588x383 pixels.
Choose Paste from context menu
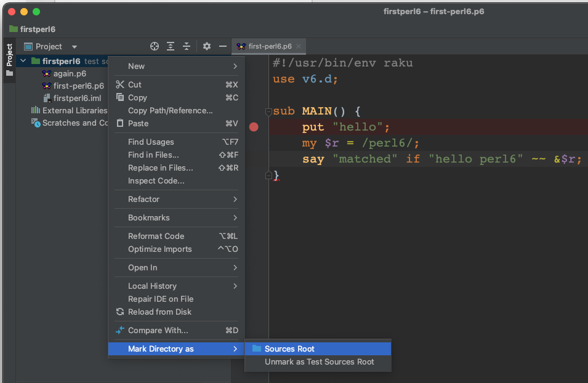176,123
